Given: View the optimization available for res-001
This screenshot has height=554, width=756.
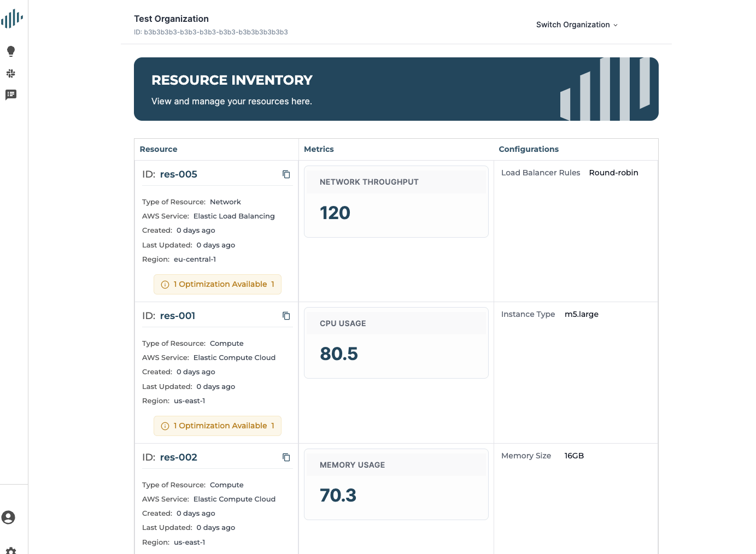Looking at the screenshot, I should point(218,426).
